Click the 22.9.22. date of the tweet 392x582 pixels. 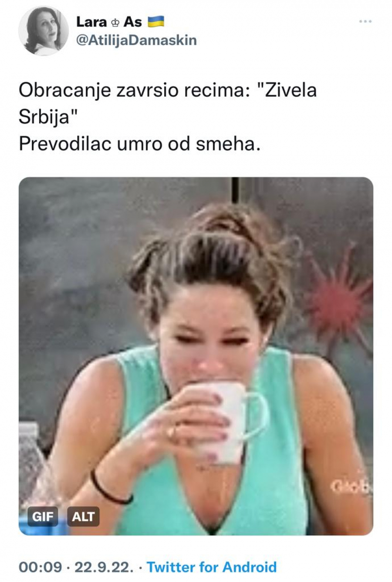pos(104,567)
